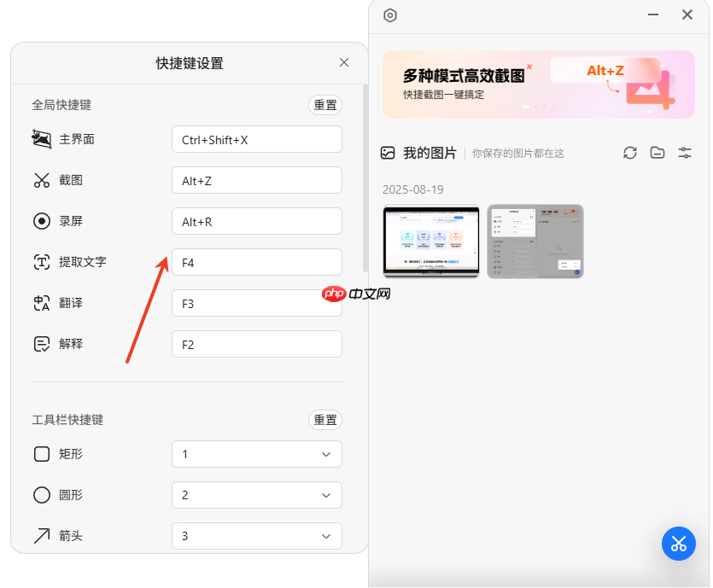Click the blue floating scissors button
Image resolution: width=713 pixels, height=588 pixels.
(x=679, y=544)
